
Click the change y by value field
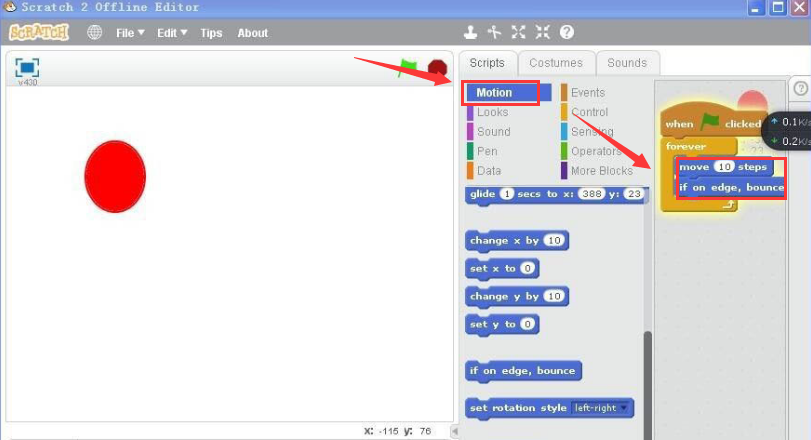pos(554,296)
